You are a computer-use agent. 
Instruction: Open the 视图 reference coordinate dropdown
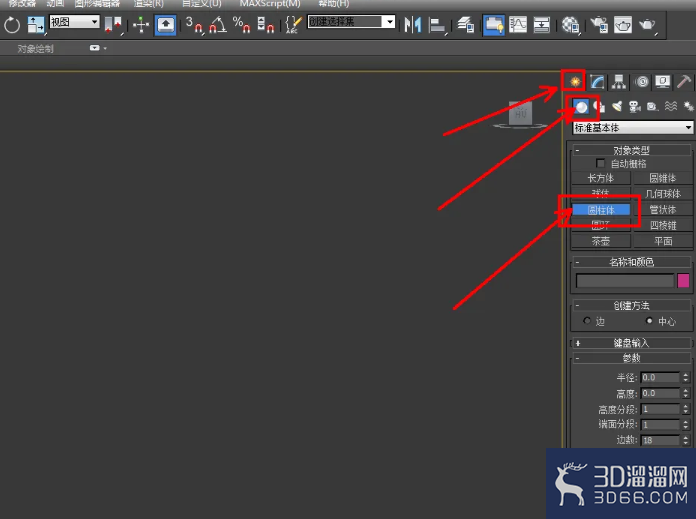tap(74, 22)
